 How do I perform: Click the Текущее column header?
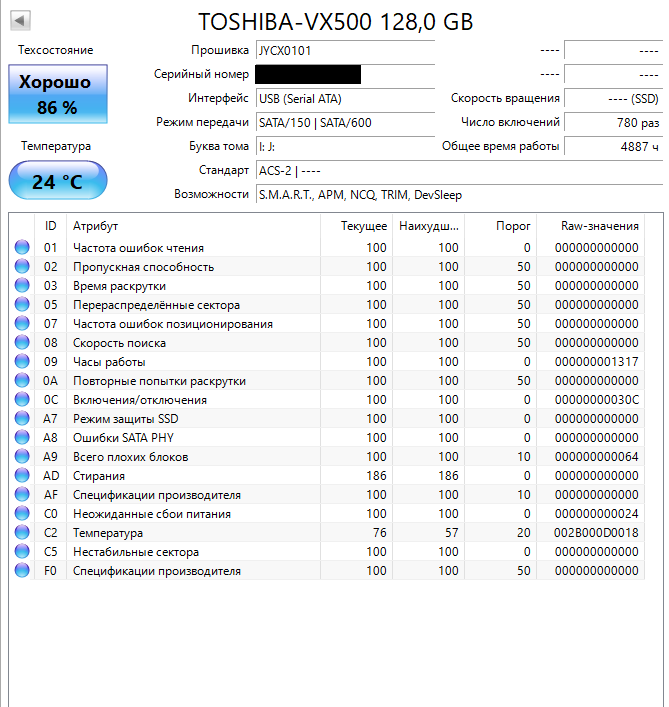point(356,225)
